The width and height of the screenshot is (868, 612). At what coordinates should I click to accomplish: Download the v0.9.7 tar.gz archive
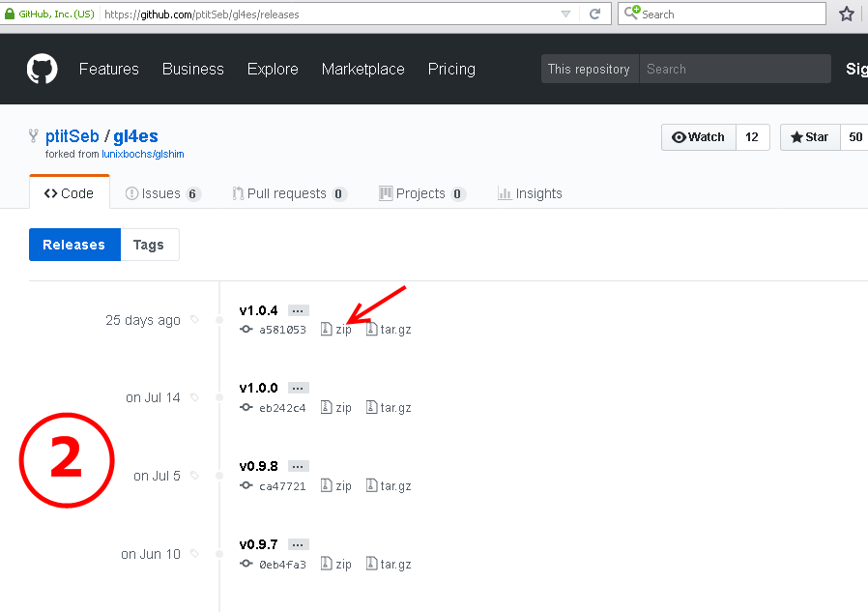click(395, 565)
